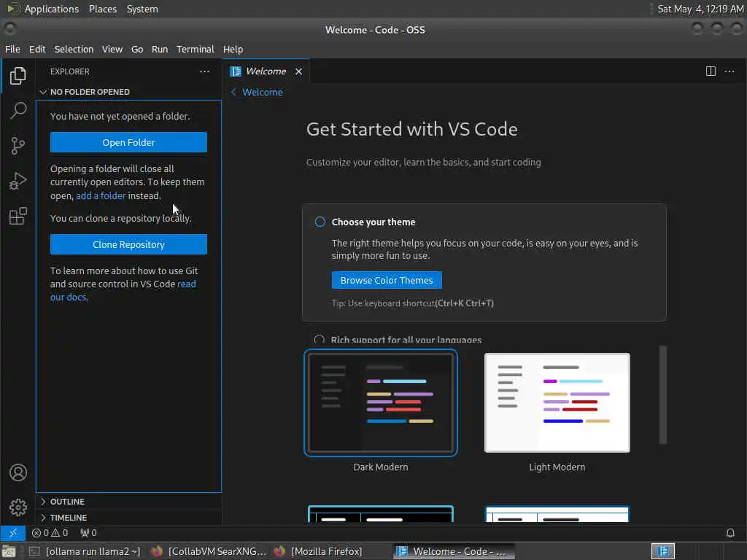Screen dimensions: 747x560
Task: Pick the light high contrast theme preview
Action: [557, 514]
